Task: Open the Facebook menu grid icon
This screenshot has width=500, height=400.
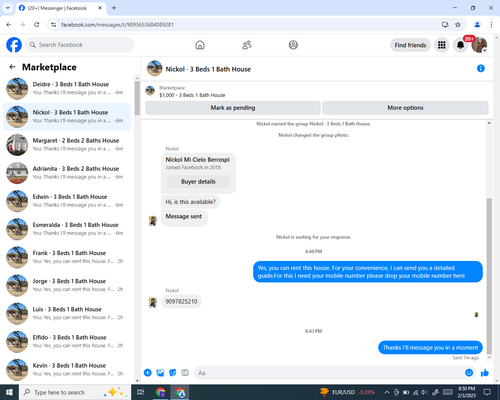Action: pyautogui.click(x=442, y=45)
